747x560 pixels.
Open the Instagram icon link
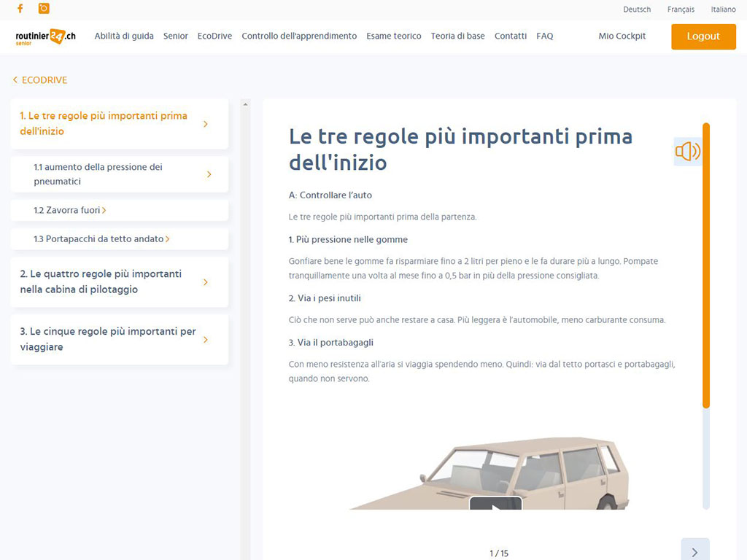coord(44,9)
